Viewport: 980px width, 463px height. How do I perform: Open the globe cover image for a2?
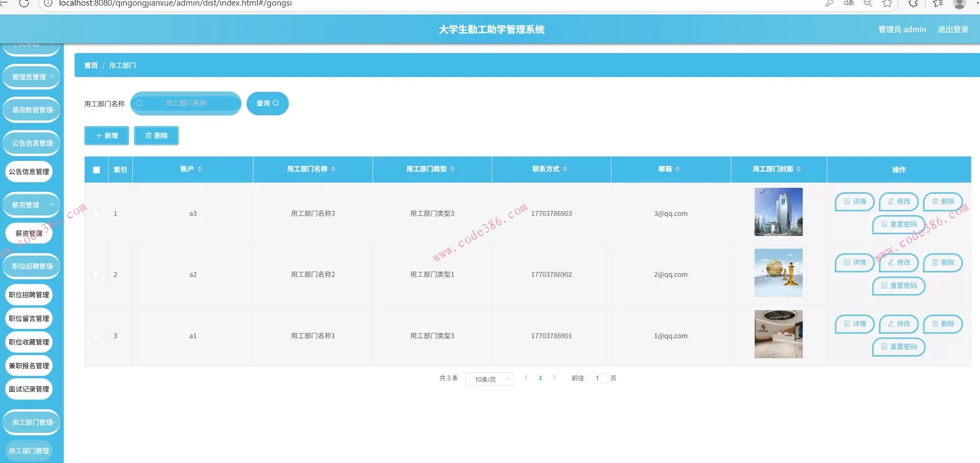778,273
